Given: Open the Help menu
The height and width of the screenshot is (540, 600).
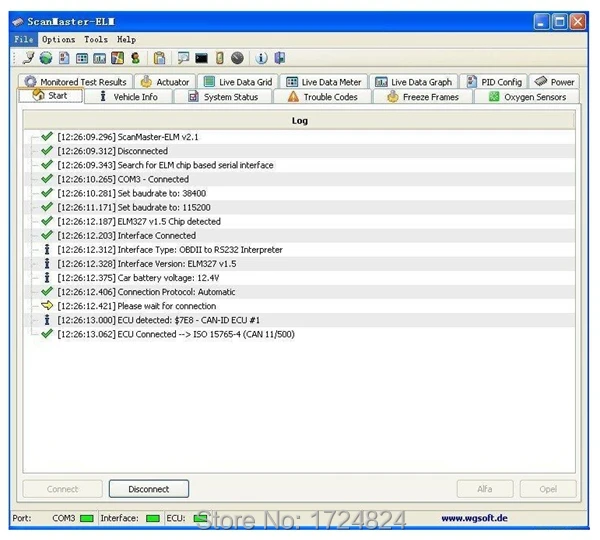Looking at the screenshot, I should 126,39.
